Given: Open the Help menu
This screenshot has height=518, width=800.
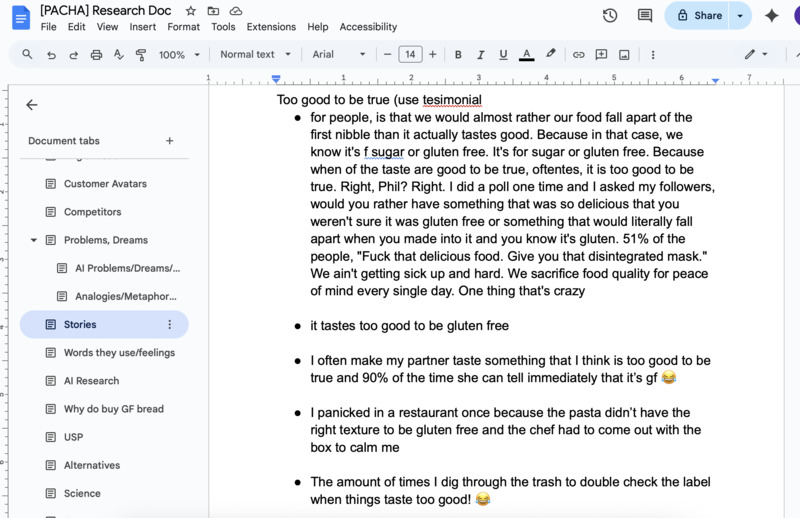Looking at the screenshot, I should tap(317, 27).
